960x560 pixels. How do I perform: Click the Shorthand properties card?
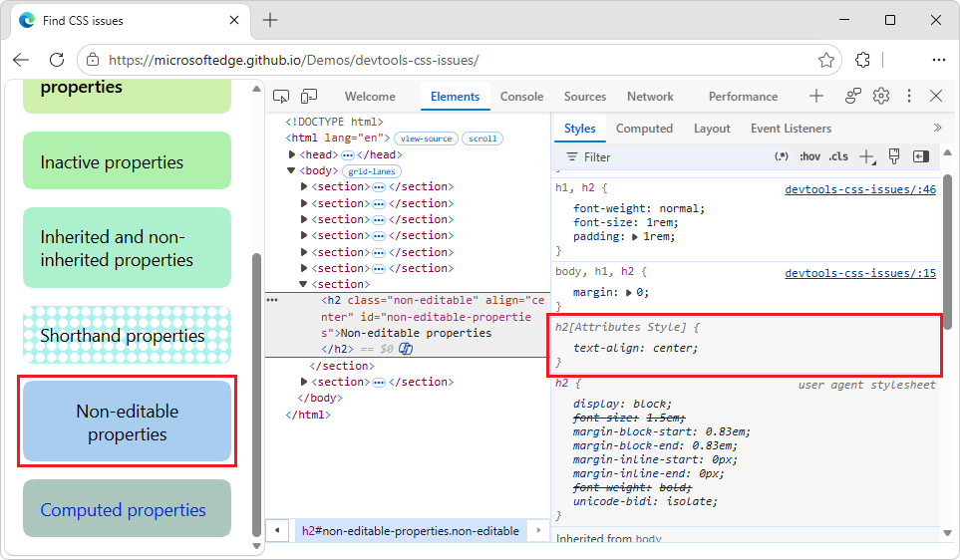point(128,335)
